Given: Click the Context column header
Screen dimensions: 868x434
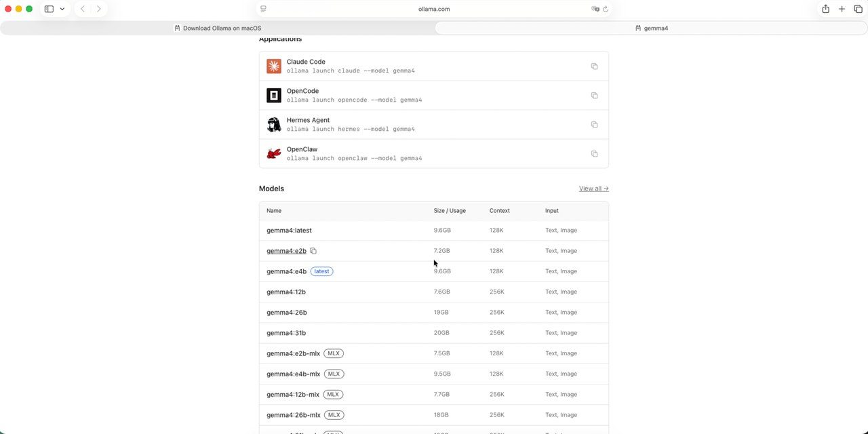Looking at the screenshot, I should [x=500, y=211].
